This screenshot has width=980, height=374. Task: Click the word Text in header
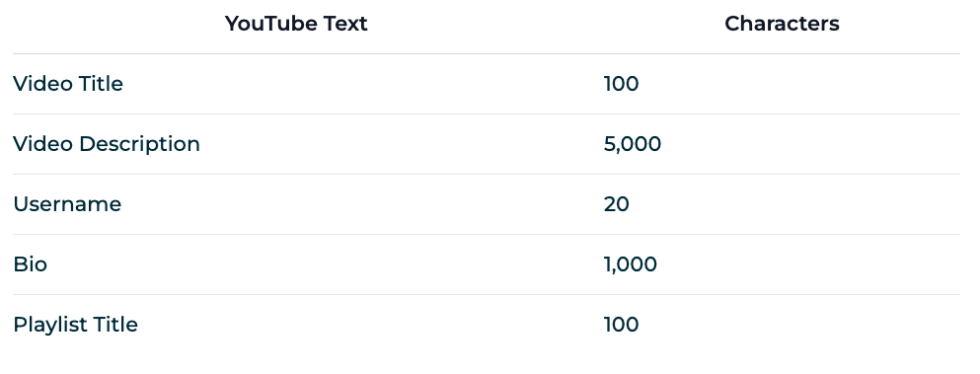pos(345,24)
